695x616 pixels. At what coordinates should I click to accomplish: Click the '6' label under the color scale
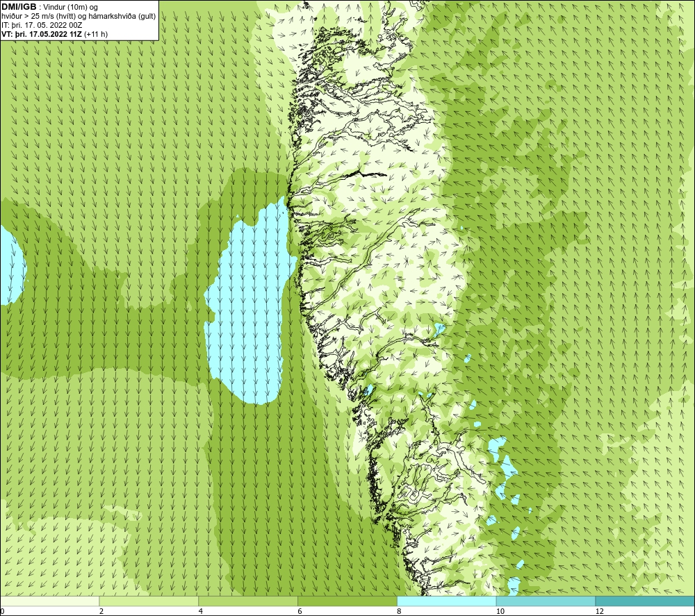[x=300, y=611]
